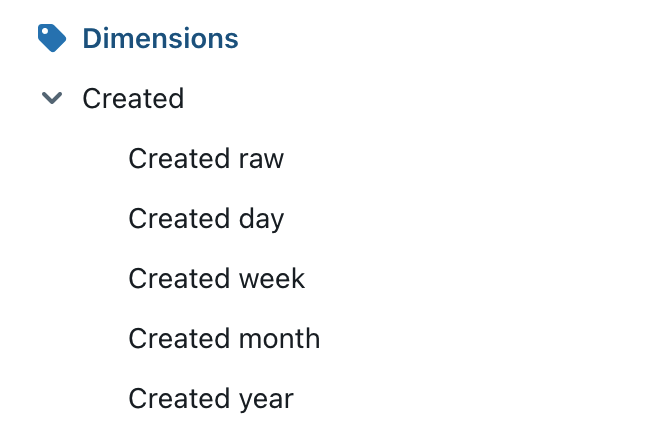This screenshot has height=440, width=652.
Task: Toggle the Created year field
Action: [211, 399]
